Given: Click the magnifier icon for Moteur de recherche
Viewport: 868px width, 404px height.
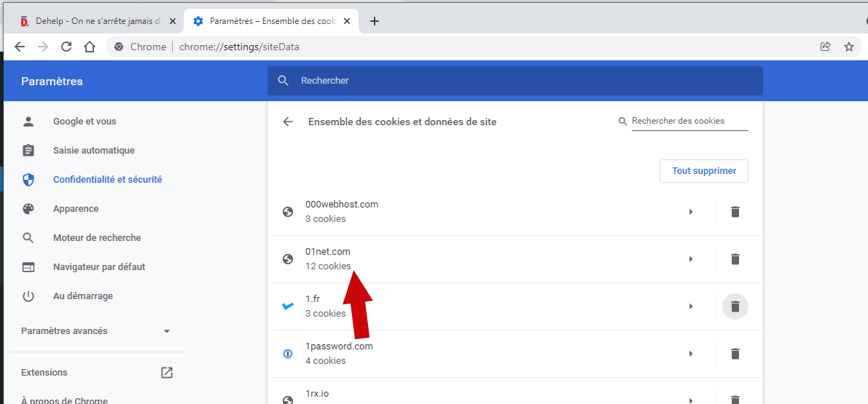Looking at the screenshot, I should [28, 238].
